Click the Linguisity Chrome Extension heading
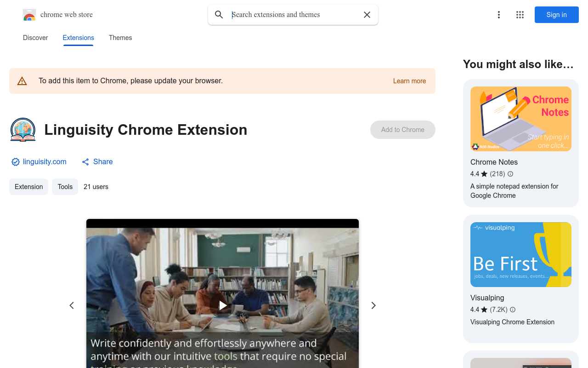 pos(146,130)
